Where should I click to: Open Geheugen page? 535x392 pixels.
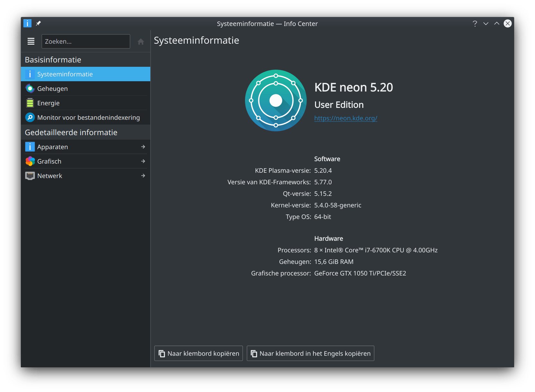[85, 89]
